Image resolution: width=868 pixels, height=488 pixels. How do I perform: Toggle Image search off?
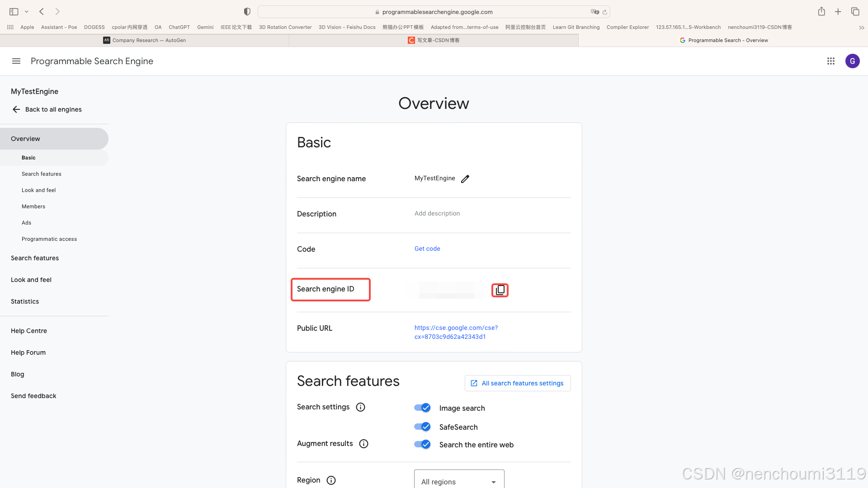pos(422,408)
